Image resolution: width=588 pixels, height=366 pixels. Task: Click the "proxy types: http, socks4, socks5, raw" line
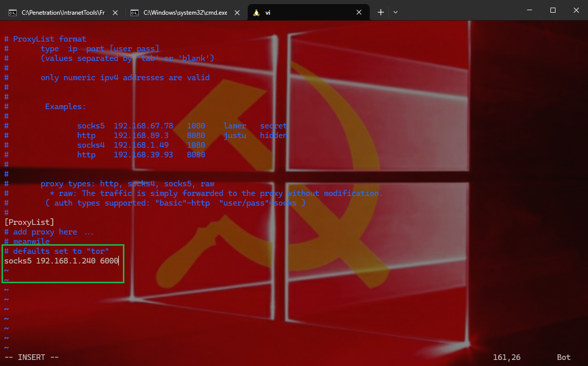point(127,184)
